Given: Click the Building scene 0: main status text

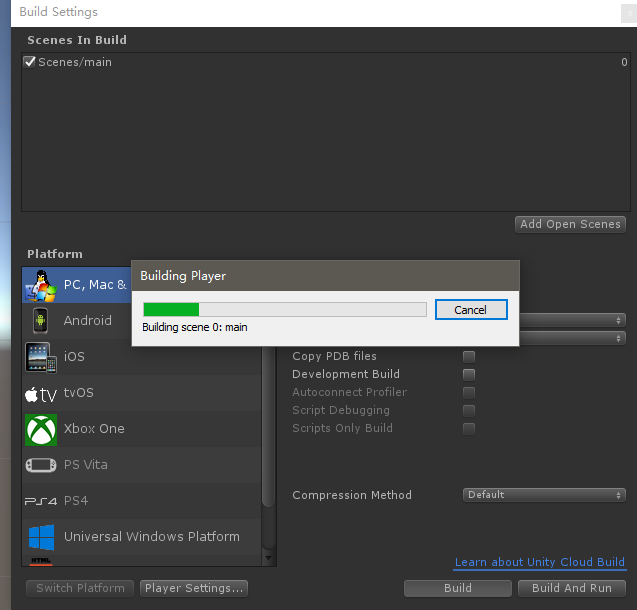Looking at the screenshot, I should 195,327.
